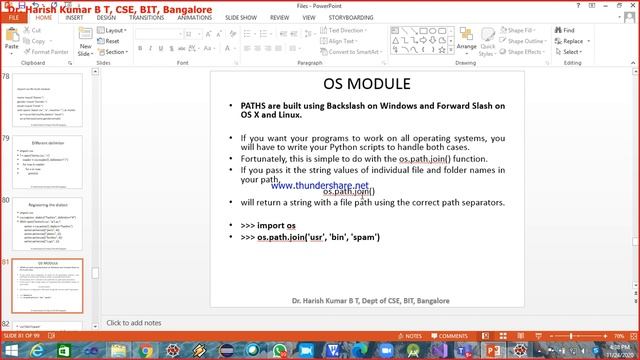Click Convert to SmartArt

[x=351, y=52]
